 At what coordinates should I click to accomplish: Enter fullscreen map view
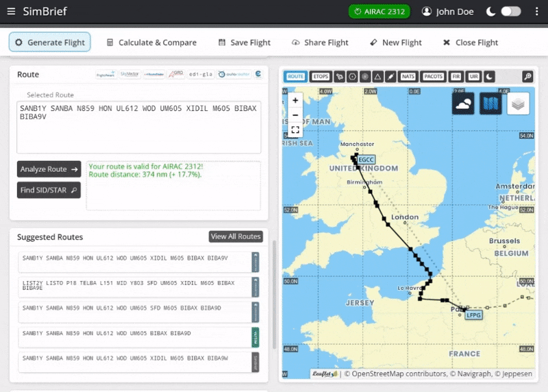[295, 130]
